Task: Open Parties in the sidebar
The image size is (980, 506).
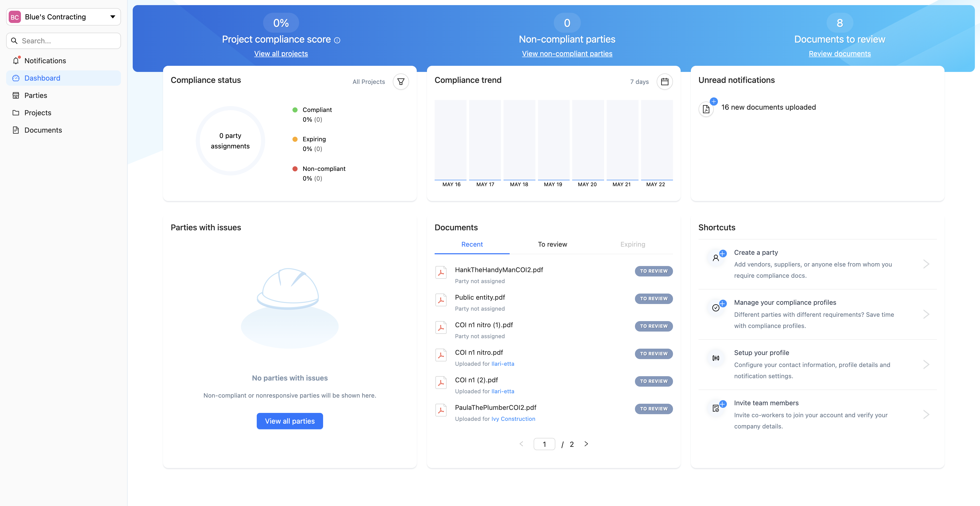Action: [x=35, y=95]
